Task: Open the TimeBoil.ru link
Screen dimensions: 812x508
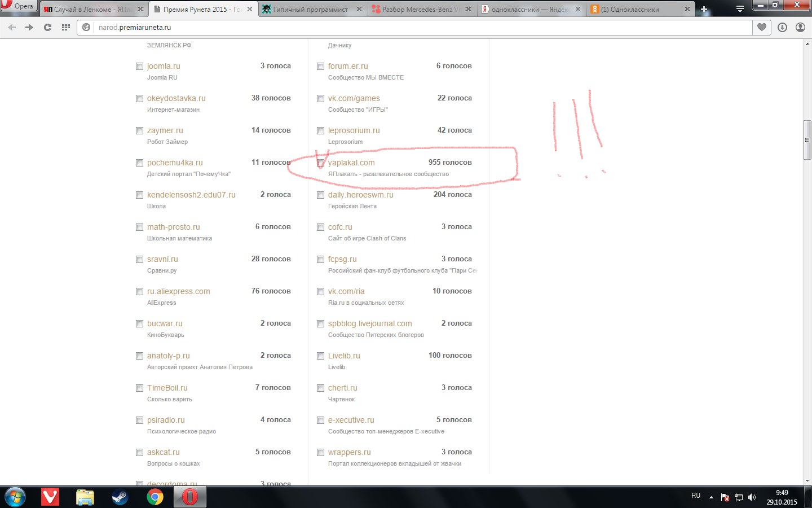Action: tap(167, 388)
